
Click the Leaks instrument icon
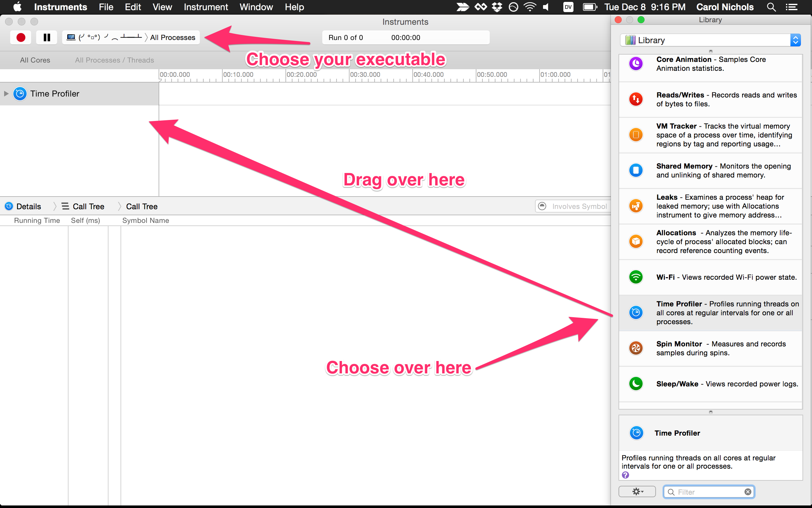[x=636, y=206]
